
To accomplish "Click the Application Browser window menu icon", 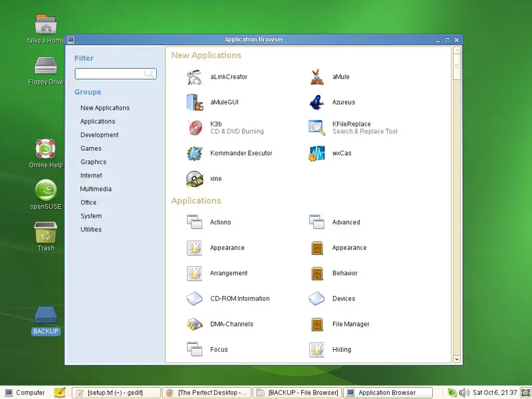I will [70, 40].
